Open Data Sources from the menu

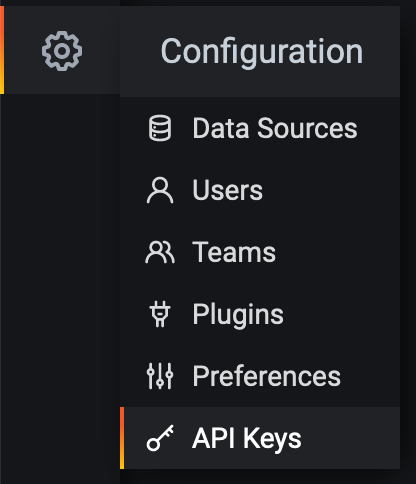[x=275, y=128]
